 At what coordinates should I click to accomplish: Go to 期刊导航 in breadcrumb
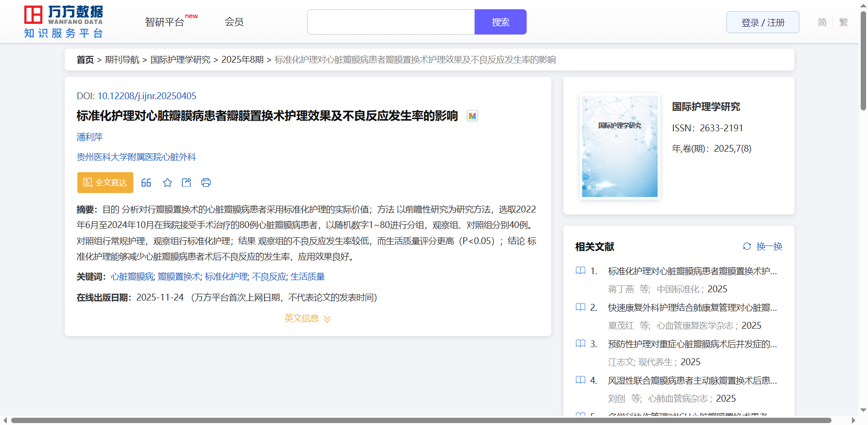pos(122,60)
